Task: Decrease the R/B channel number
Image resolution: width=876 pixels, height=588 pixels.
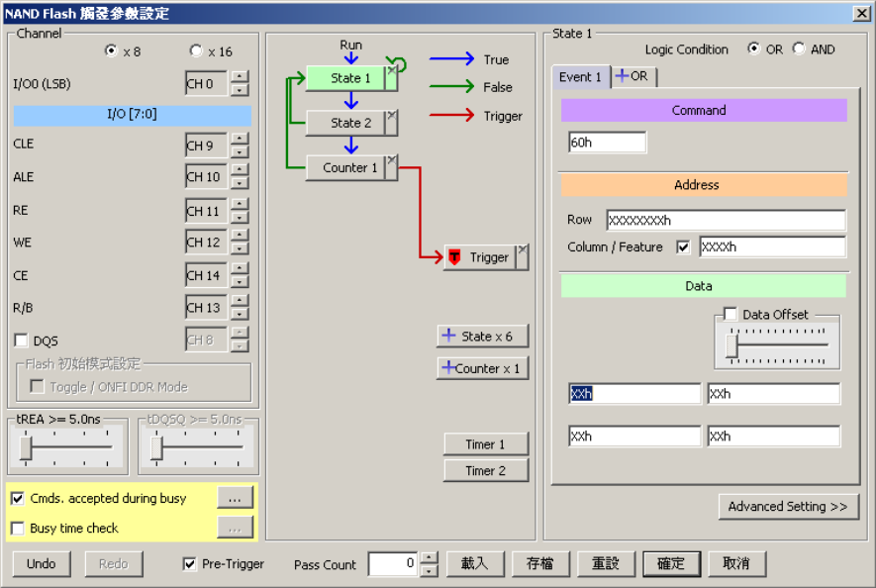Action: tap(240, 314)
